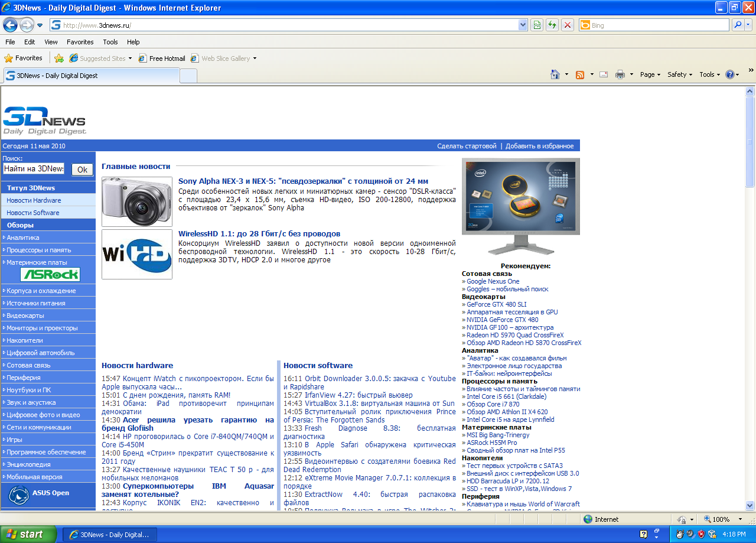This screenshot has height=543, width=756.
Task: Open the Help menu
Action: [x=133, y=42]
